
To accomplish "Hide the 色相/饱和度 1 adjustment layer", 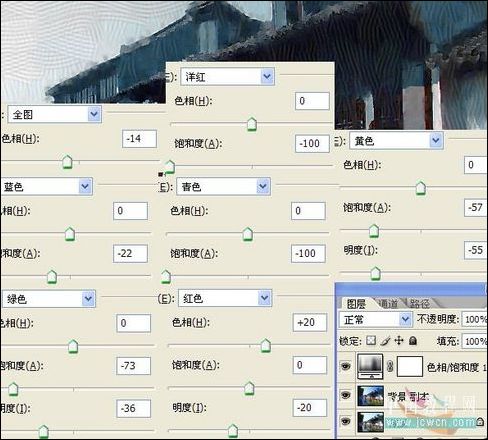I will point(346,366).
